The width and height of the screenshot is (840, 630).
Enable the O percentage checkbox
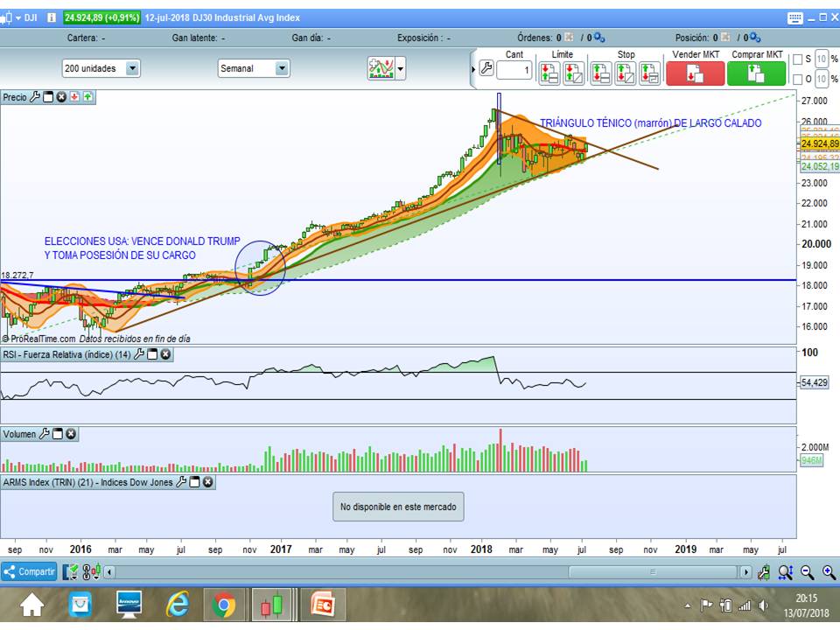click(x=799, y=80)
